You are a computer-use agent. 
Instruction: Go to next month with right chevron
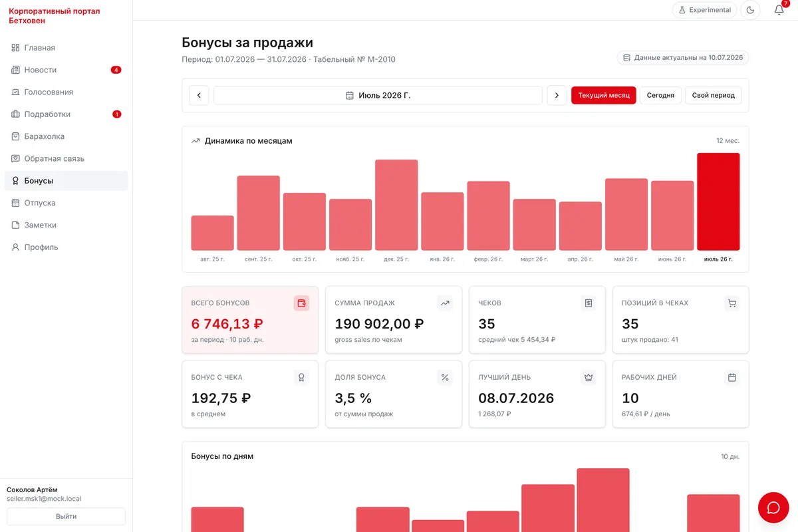point(557,95)
